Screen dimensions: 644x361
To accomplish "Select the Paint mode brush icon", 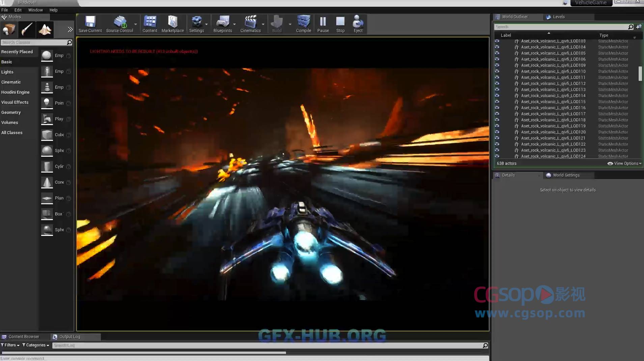I will (27, 30).
